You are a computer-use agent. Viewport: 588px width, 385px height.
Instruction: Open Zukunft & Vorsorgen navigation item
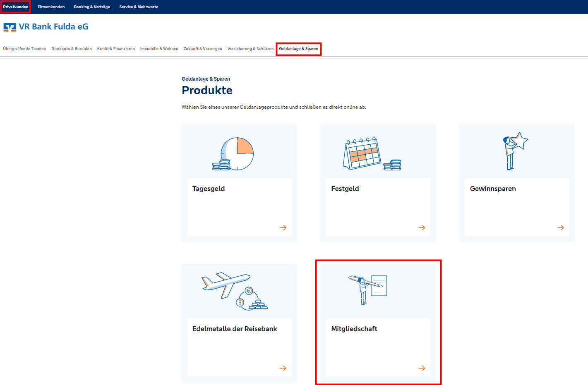coord(203,49)
